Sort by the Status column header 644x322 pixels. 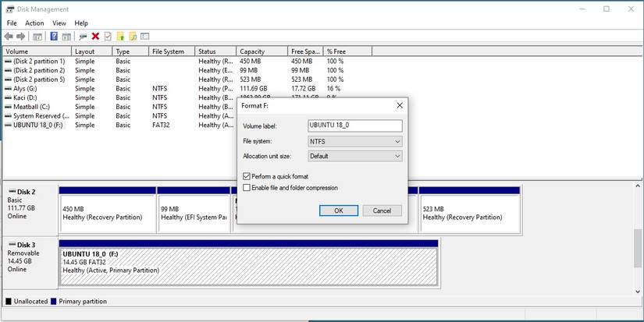(215, 51)
